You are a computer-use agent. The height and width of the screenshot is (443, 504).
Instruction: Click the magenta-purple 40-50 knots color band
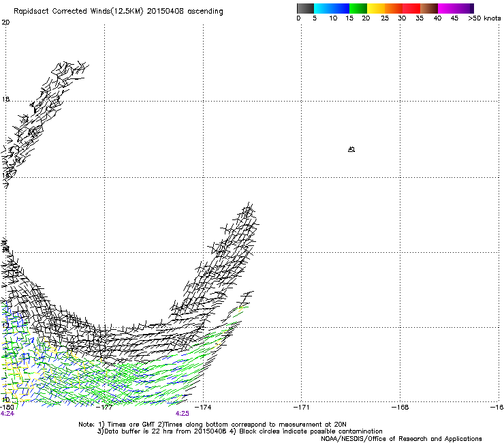click(x=456, y=8)
